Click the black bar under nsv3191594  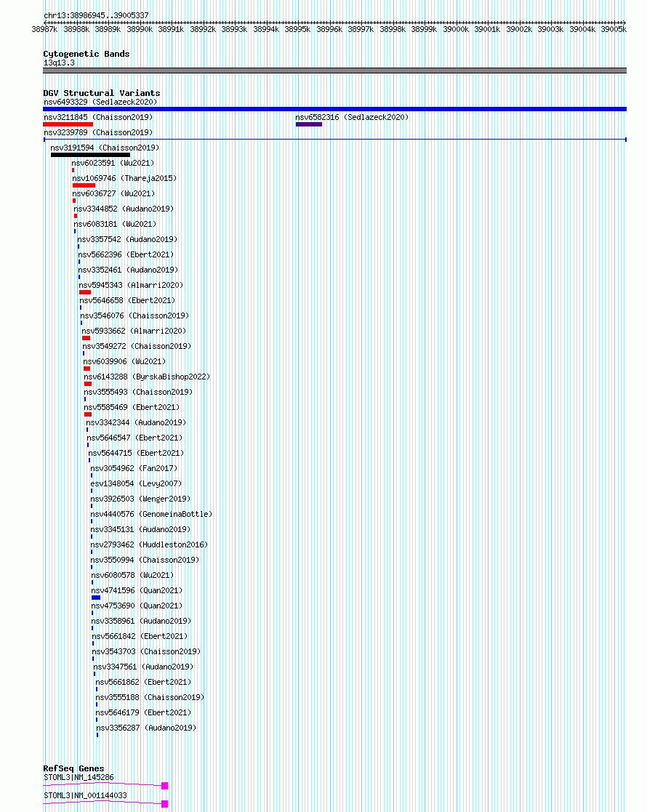(91, 155)
